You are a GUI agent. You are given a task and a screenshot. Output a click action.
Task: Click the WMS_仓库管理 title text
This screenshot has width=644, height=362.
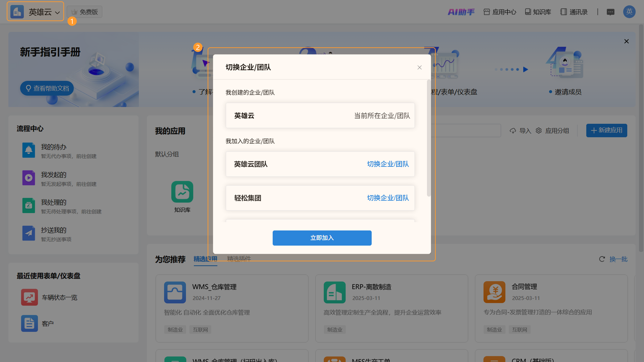pos(214,287)
